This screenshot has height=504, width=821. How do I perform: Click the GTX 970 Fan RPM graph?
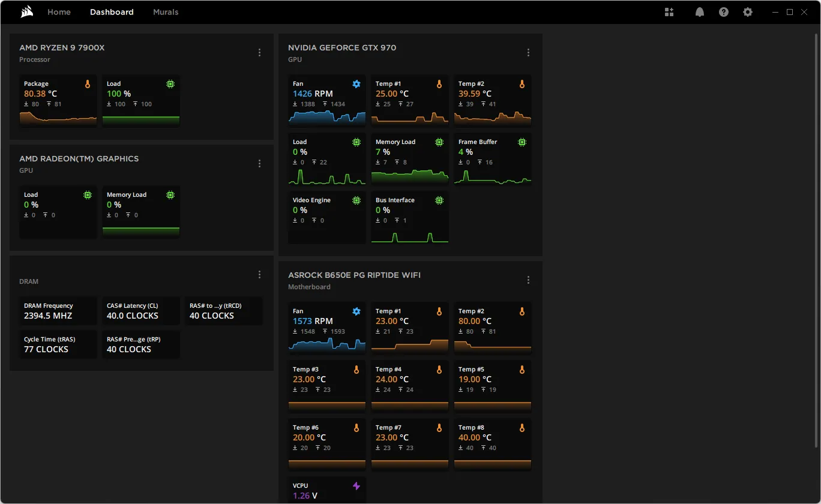[327, 117]
